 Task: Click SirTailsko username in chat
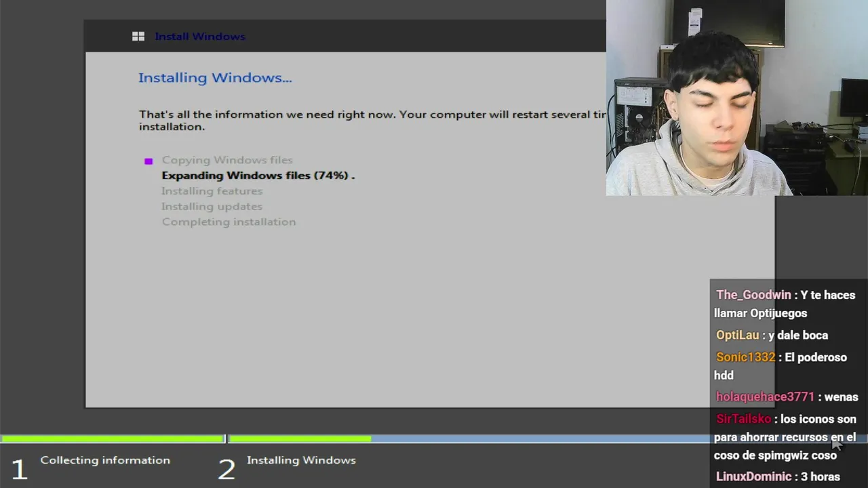pyautogui.click(x=743, y=419)
